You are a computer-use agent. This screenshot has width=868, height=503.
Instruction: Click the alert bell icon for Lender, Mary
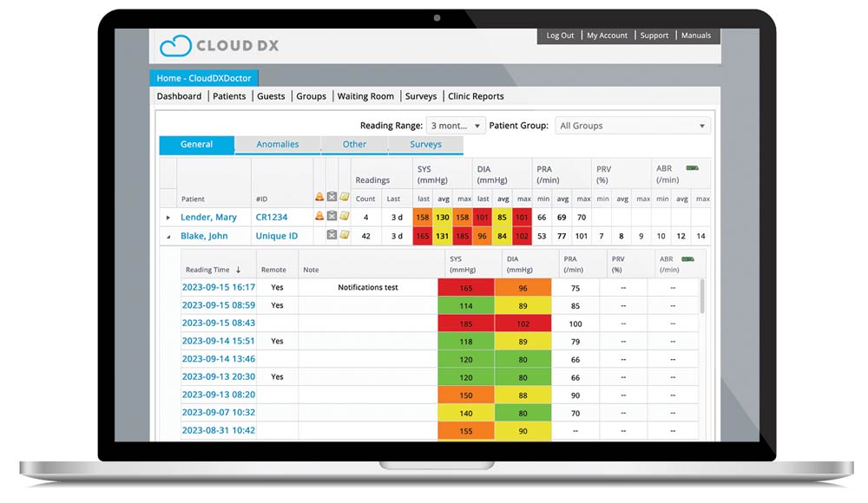[x=319, y=216]
